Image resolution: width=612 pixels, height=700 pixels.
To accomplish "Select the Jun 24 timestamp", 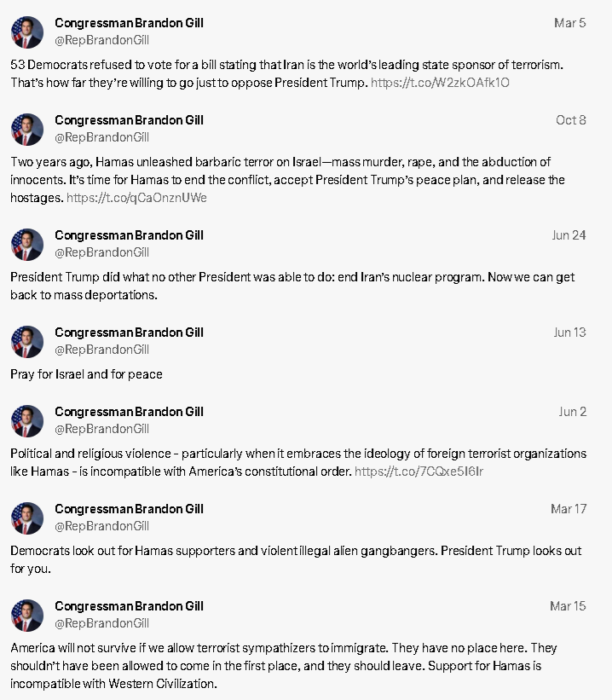I will pyautogui.click(x=569, y=235).
